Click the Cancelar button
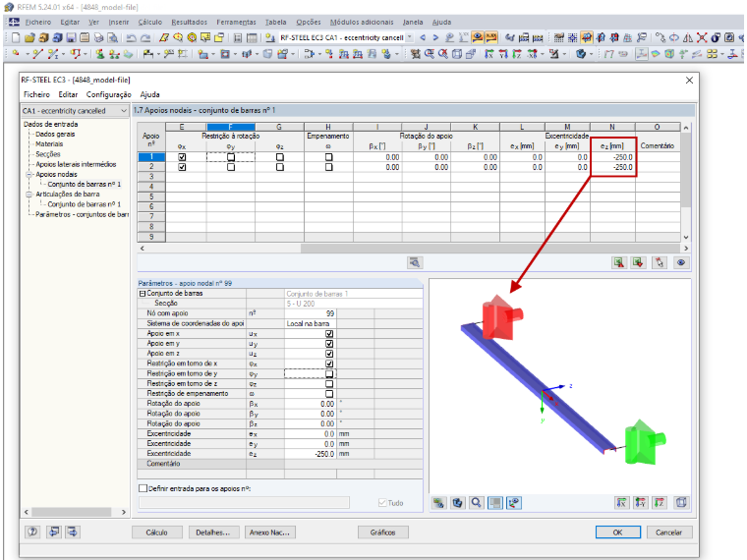The width and height of the screenshot is (747, 560). click(x=669, y=532)
